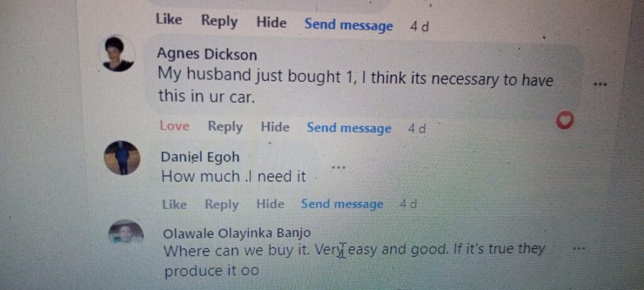Open options menu for Olawale Banjo's comment
The image size is (644, 290).
coord(578,249)
